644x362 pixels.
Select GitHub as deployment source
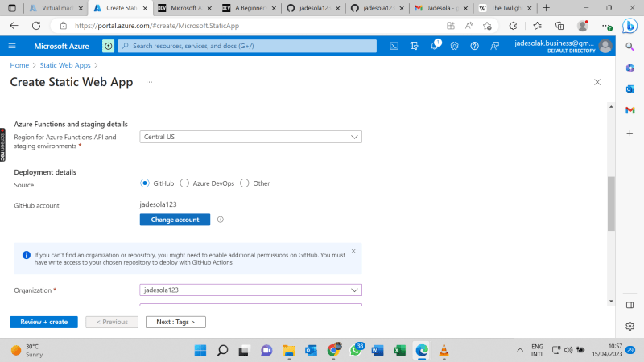145,183
